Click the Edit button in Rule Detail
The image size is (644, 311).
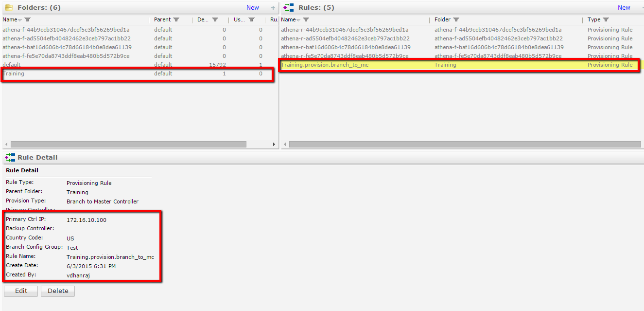click(x=21, y=291)
